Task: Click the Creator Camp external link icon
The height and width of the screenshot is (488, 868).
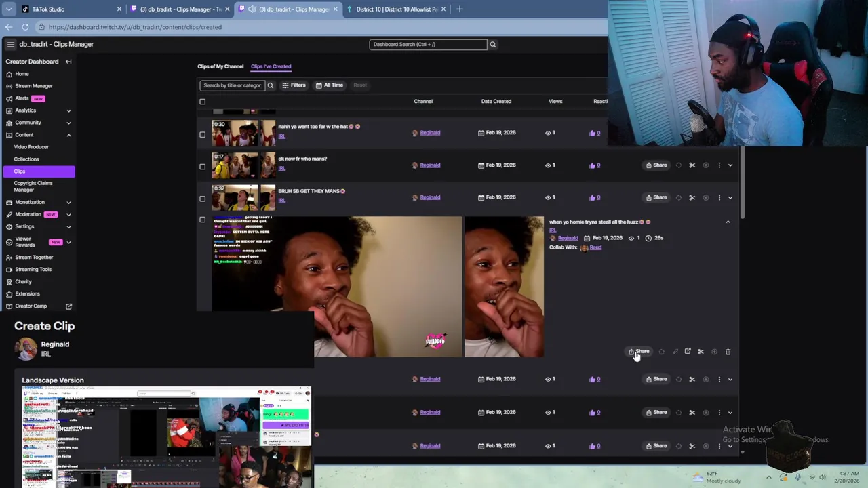Action: tap(68, 306)
